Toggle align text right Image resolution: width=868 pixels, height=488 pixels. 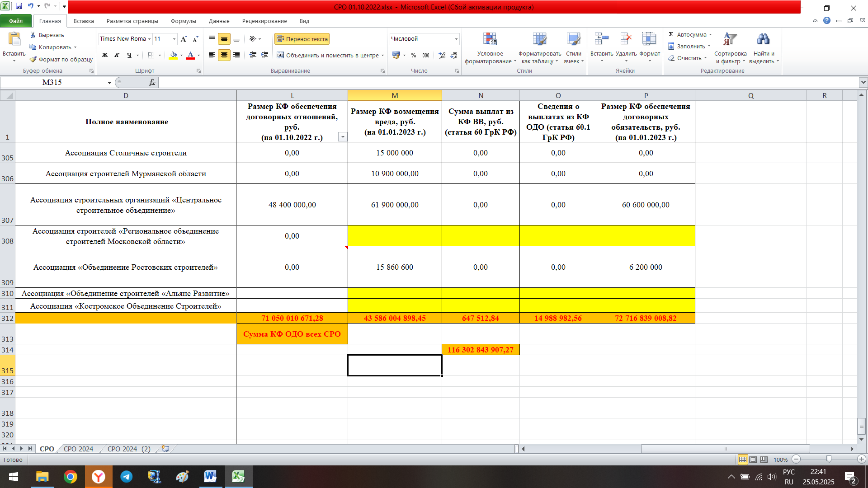point(236,55)
